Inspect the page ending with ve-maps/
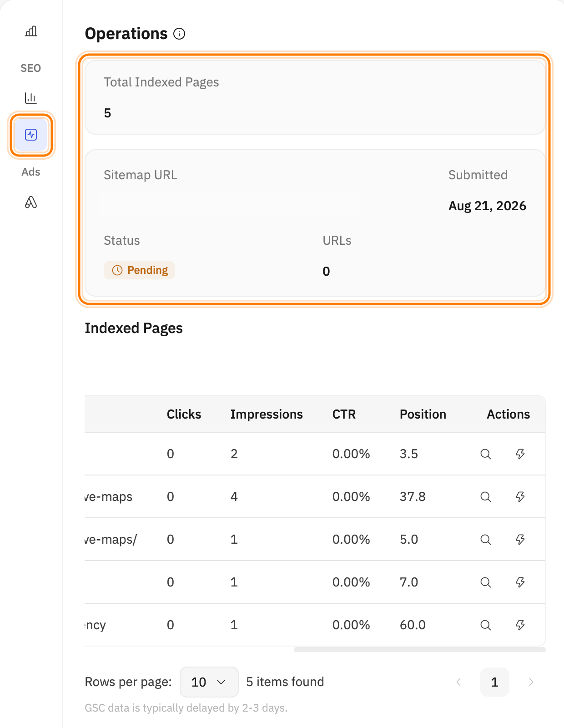564x728 pixels. click(x=486, y=540)
